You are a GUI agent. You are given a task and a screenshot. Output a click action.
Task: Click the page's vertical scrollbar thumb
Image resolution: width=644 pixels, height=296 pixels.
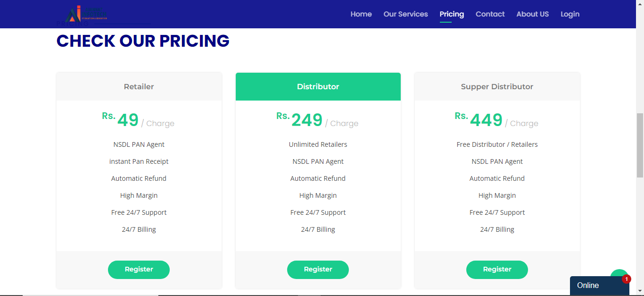pyautogui.click(x=640, y=145)
